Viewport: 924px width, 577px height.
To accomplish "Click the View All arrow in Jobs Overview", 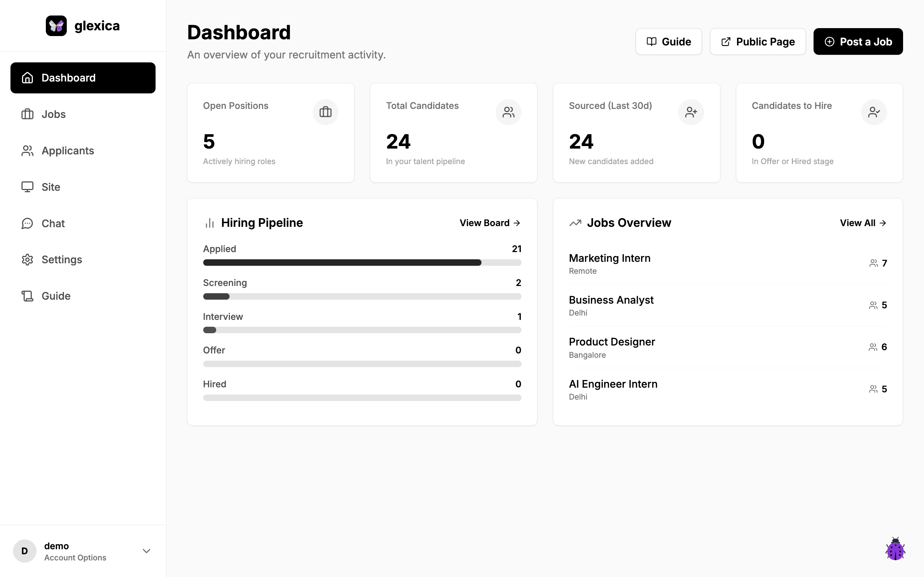I will (x=883, y=223).
